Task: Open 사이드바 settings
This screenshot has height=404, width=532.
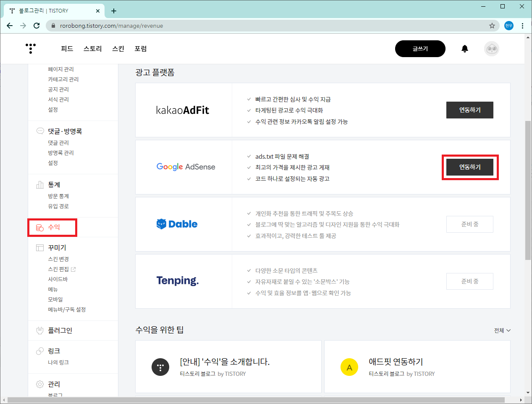Action: (58, 279)
